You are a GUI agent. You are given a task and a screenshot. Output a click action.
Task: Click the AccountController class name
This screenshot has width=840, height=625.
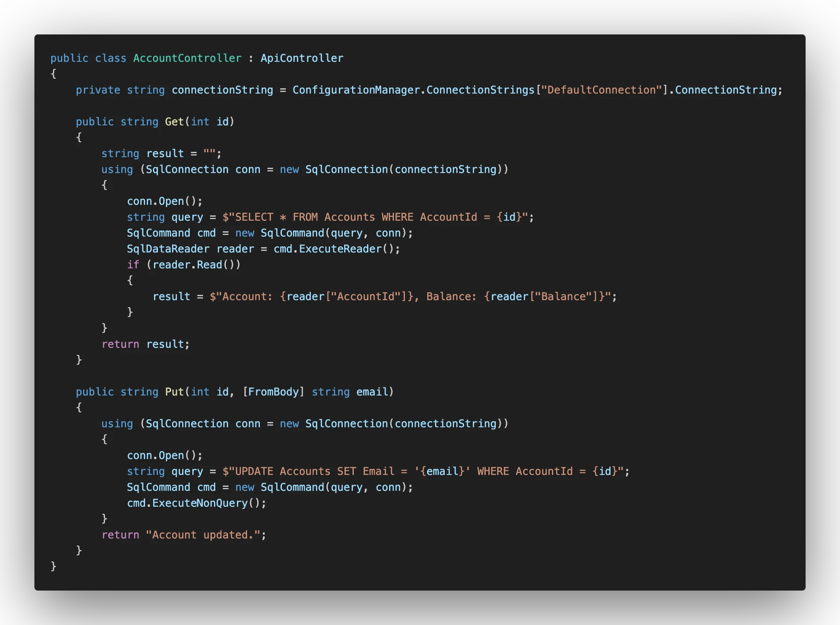187,58
